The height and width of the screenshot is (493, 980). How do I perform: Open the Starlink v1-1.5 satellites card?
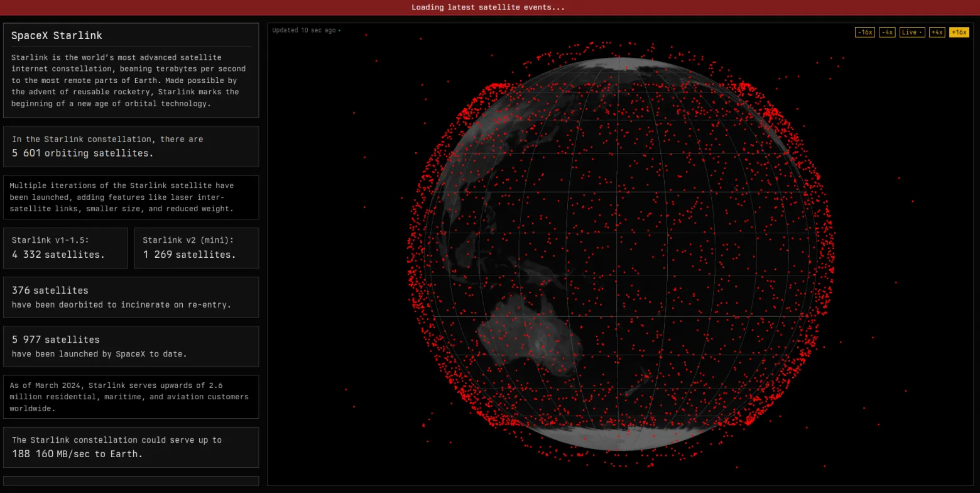pos(65,248)
